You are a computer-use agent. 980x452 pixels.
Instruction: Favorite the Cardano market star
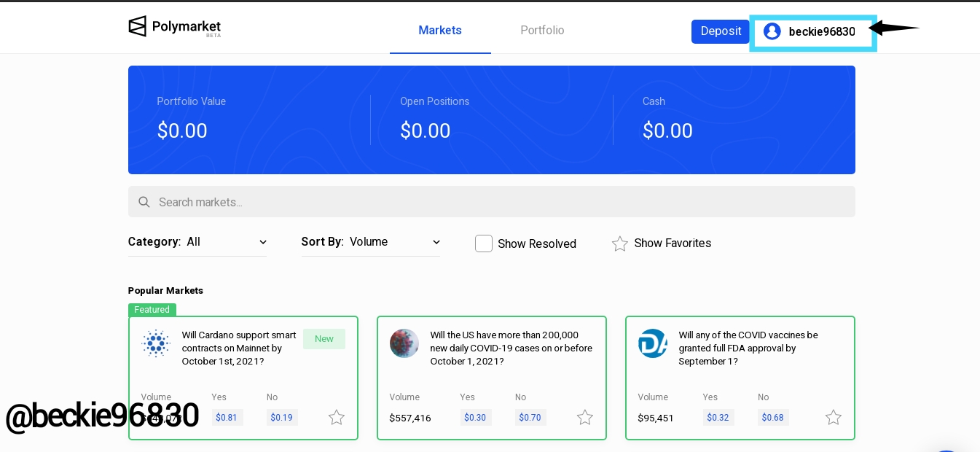(337, 417)
